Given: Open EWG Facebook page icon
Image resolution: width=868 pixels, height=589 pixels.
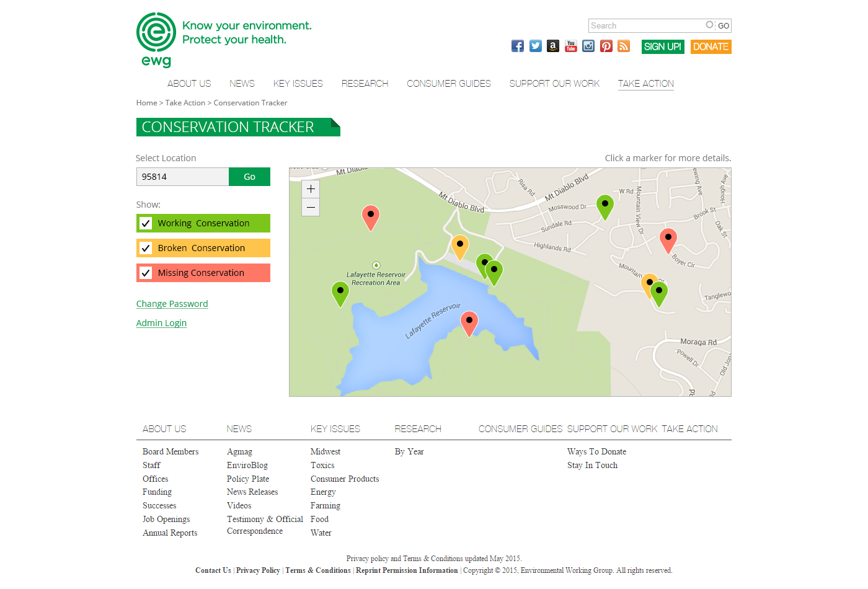Looking at the screenshot, I should [518, 46].
